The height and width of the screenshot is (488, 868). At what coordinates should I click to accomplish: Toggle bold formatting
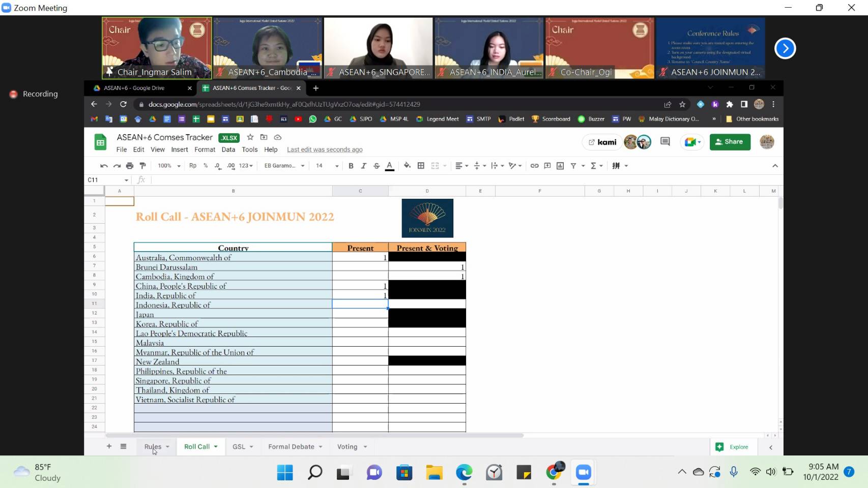point(351,166)
